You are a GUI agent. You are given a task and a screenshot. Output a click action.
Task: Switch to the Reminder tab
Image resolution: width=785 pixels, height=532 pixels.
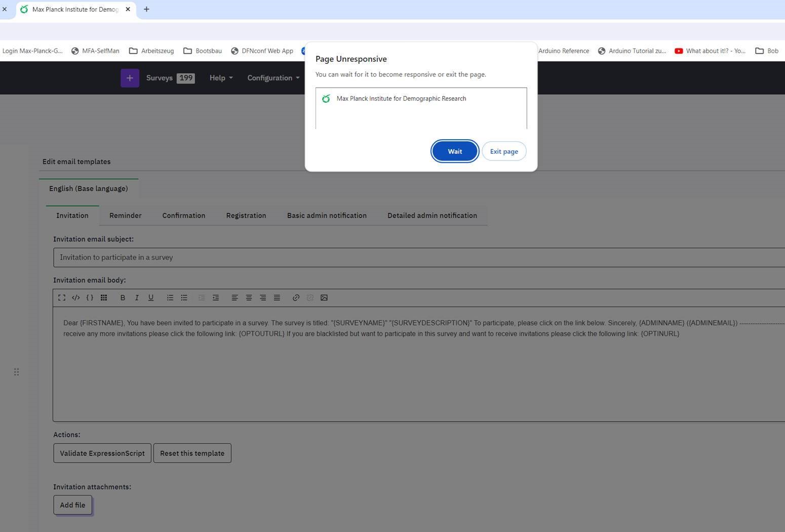(x=125, y=216)
